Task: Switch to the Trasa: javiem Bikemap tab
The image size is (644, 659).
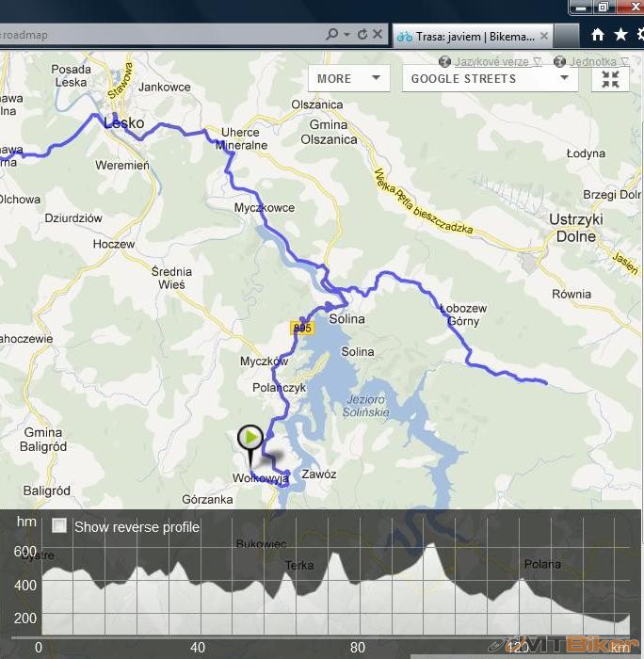Action: pyautogui.click(x=466, y=36)
